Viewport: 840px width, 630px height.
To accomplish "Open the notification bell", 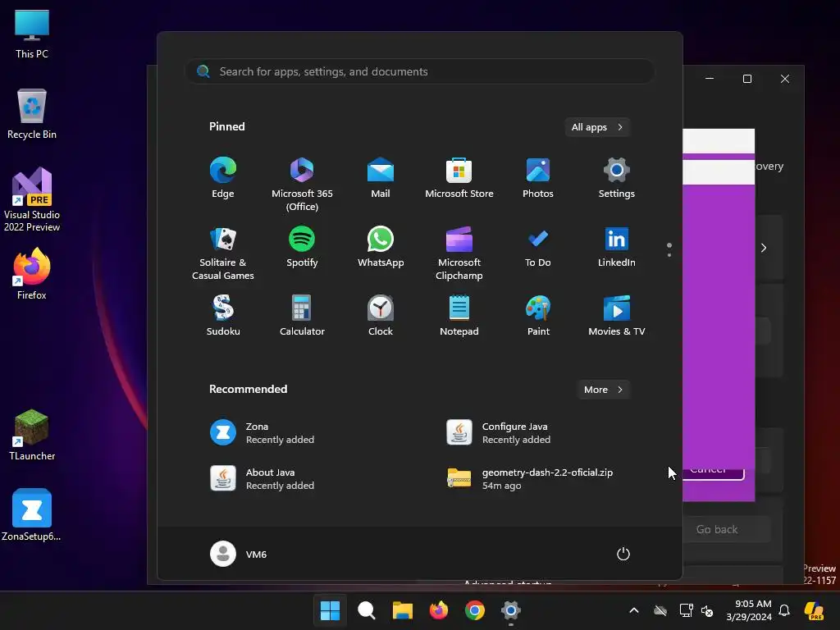I will tap(784, 610).
